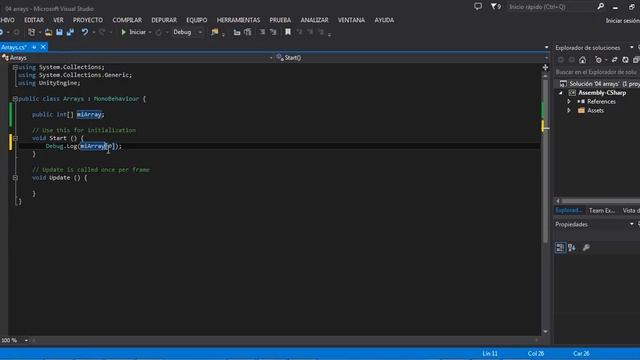Screen dimensions: 640x360
Task: Open the PROYECTO menu
Action: (88, 20)
